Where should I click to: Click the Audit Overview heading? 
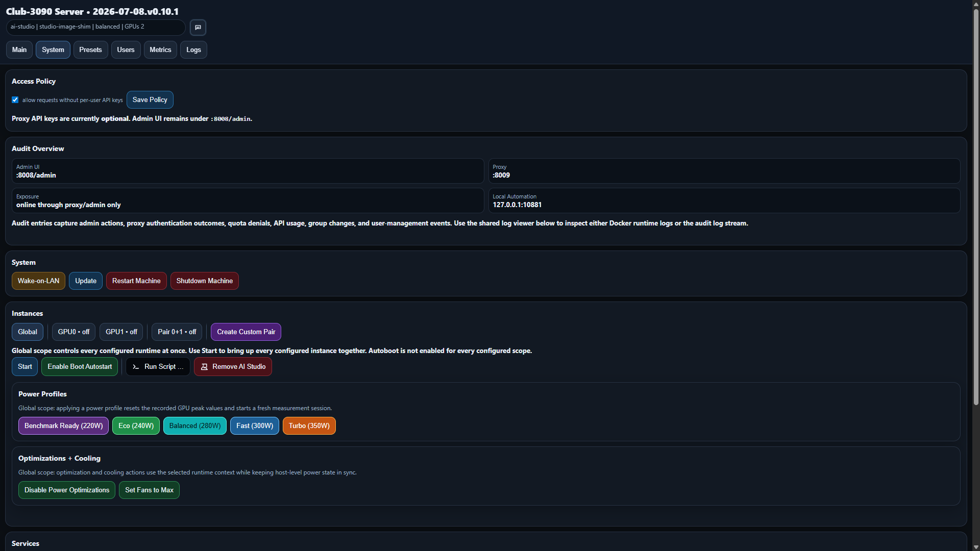[x=38, y=148]
